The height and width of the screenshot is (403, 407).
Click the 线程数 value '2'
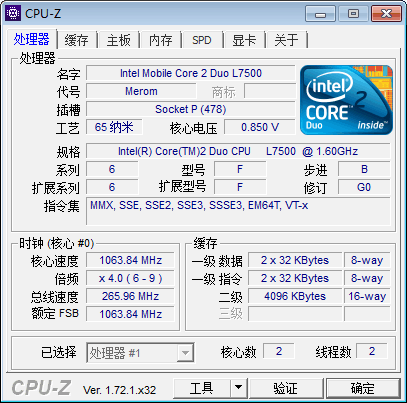[372, 351]
